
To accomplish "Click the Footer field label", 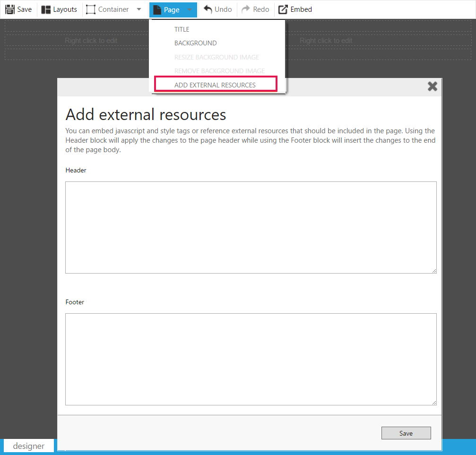I will pos(75,302).
